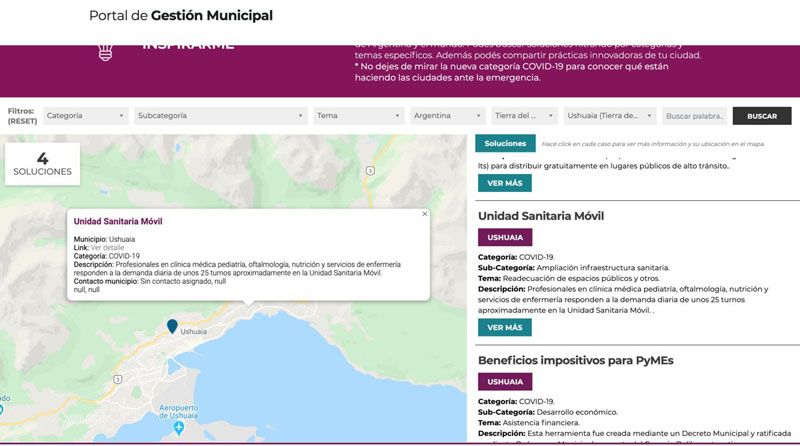
Task: Click the lightbulb icon in the purple banner
Action: [x=105, y=52]
